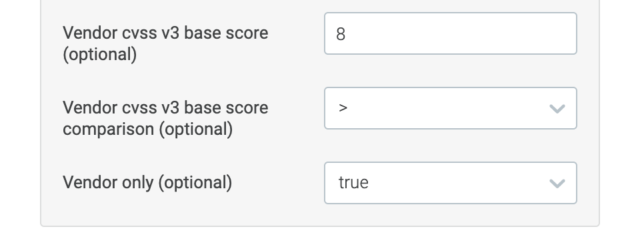Expand comparison operator options via its arrow
The width and height of the screenshot is (644, 243).
point(557,109)
